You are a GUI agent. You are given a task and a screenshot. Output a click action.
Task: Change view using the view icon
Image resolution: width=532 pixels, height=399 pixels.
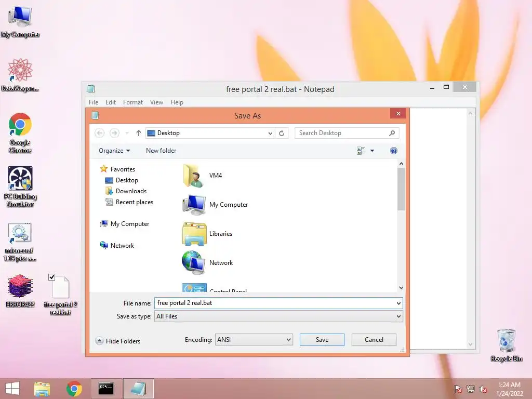click(x=361, y=151)
